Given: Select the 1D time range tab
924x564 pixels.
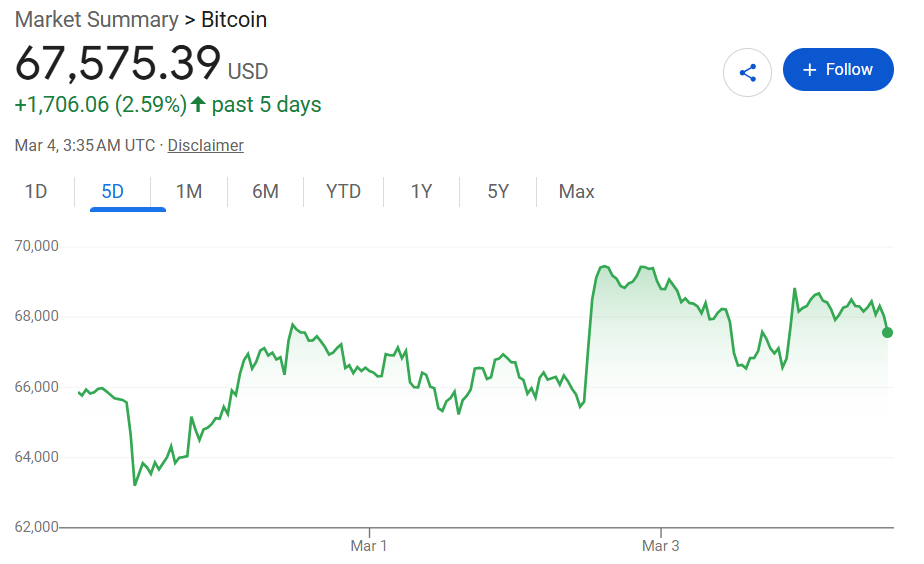Looking at the screenshot, I should pos(36,191).
